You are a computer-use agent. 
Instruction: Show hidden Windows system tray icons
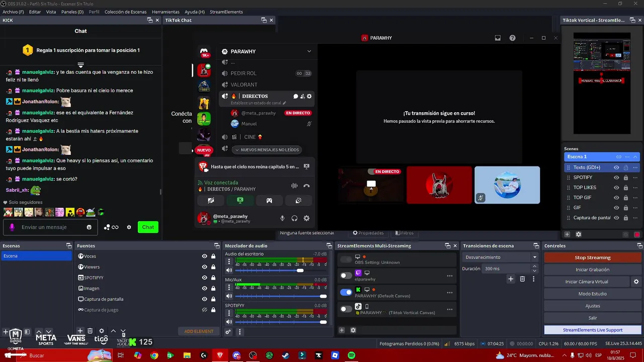coord(564,355)
